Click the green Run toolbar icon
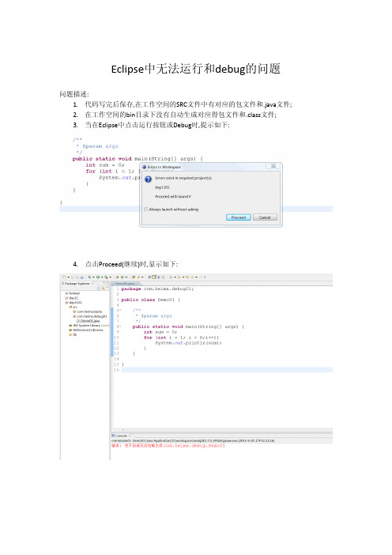This screenshot has height=555, width=392. (98, 277)
